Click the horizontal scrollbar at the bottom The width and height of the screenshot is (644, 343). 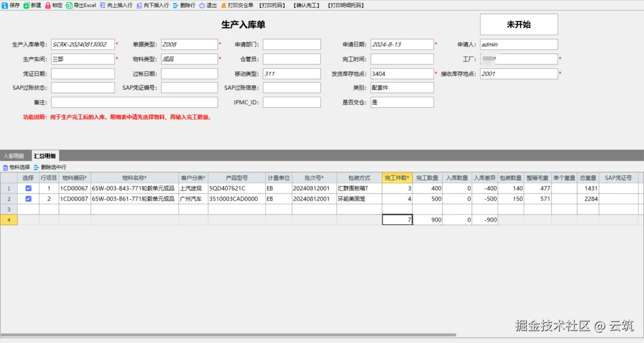pyautogui.click(x=228, y=335)
